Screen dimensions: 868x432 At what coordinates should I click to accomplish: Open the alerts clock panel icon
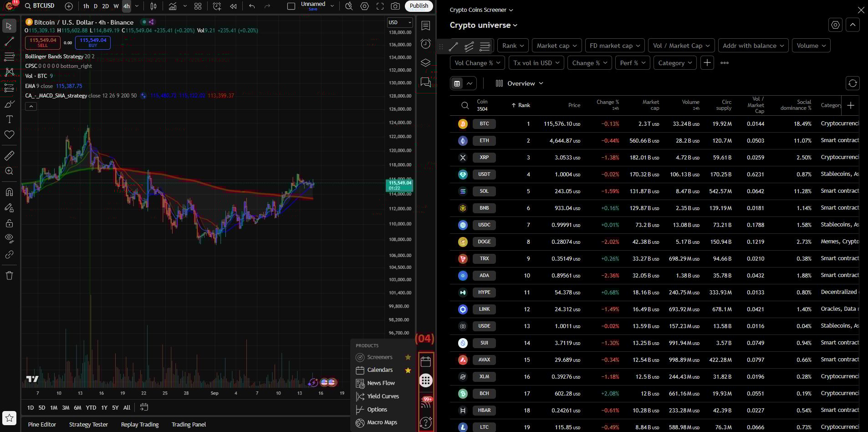(425, 44)
